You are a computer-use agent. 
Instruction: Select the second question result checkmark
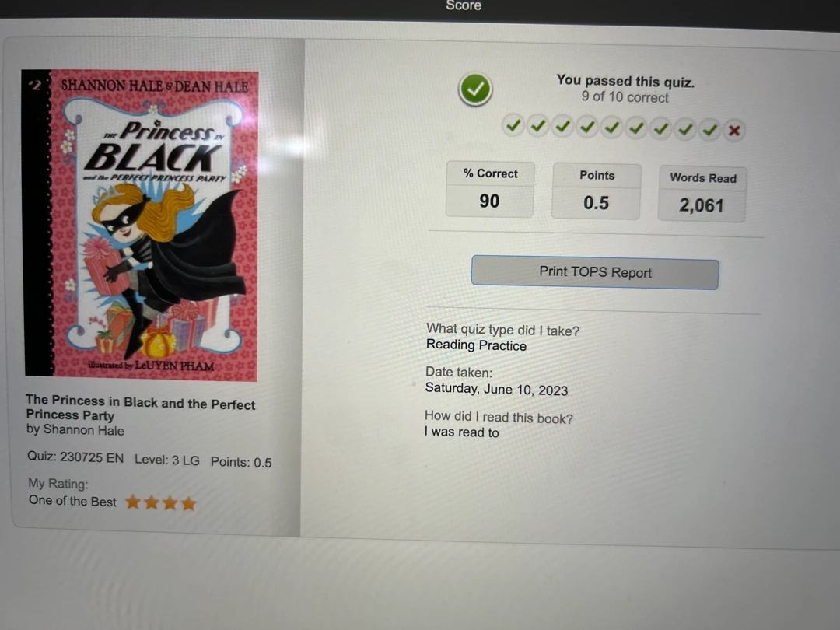click(x=538, y=127)
